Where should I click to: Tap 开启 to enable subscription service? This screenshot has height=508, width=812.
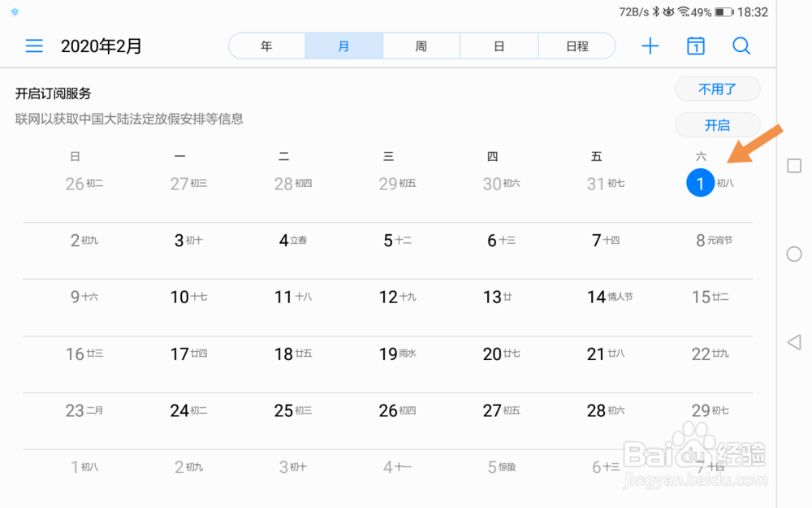(717, 125)
